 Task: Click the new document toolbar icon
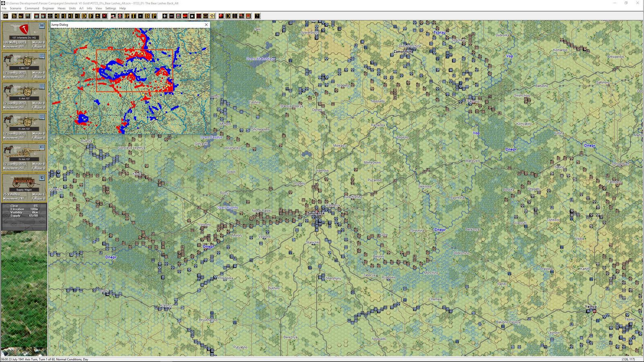coord(14,16)
